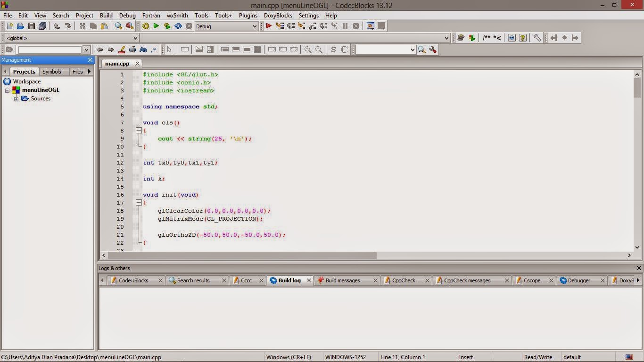Collapse the init() function fold marker
Image resolution: width=644 pixels, height=362 pixels.
pos(139,203)
